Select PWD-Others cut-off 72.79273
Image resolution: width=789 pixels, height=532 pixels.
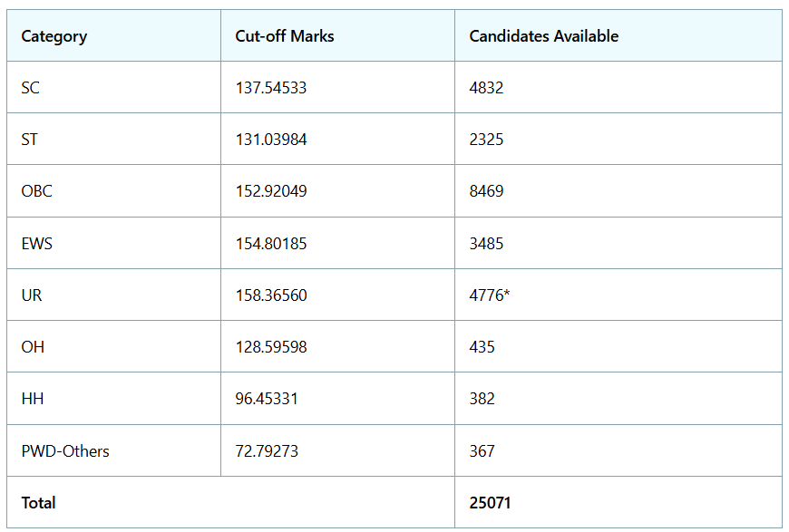[267, 451]
